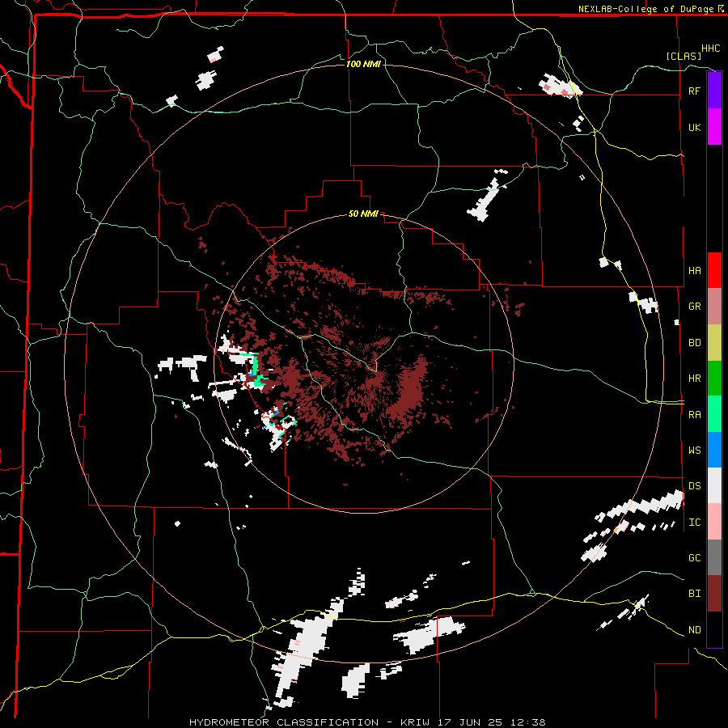Click the 50 NMI range ring label
This screenshot has width=728, height=728.
[x=363, y=214]
